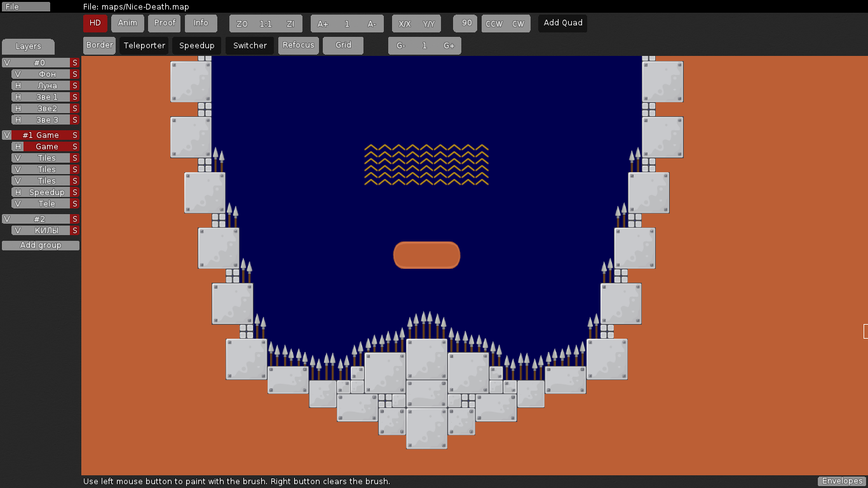Decrease grid size with G-

[x=400, y=46]
